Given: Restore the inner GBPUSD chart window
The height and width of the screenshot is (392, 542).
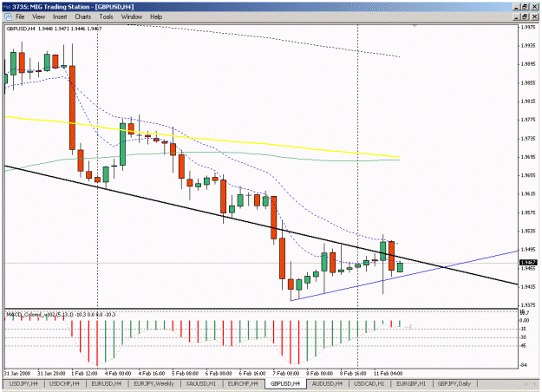Looking at the screenshot, I should coord(525,16).
